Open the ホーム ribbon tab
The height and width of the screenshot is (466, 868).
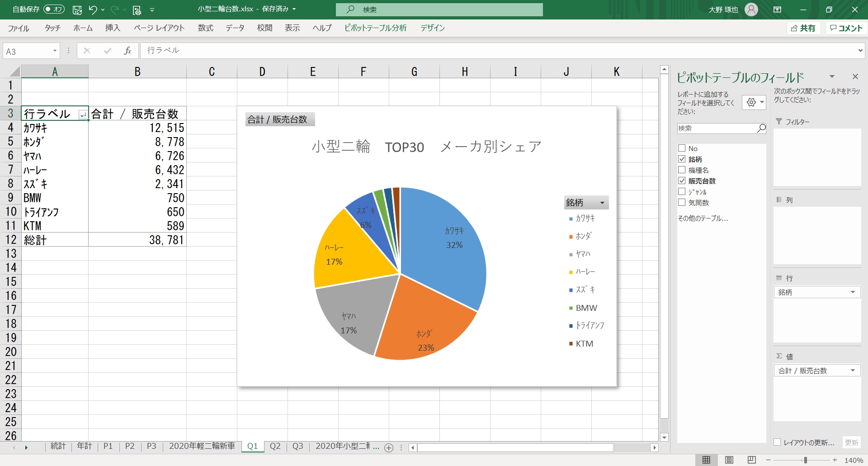(83, 28)
